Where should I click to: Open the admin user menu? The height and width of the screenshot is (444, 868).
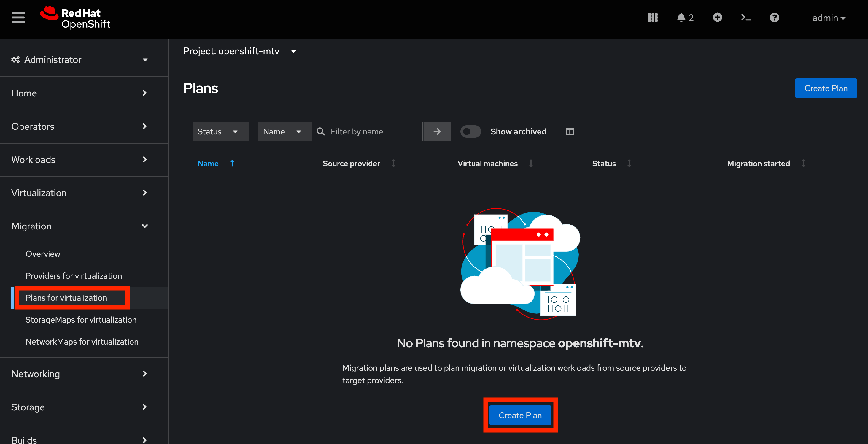point(829,18)
